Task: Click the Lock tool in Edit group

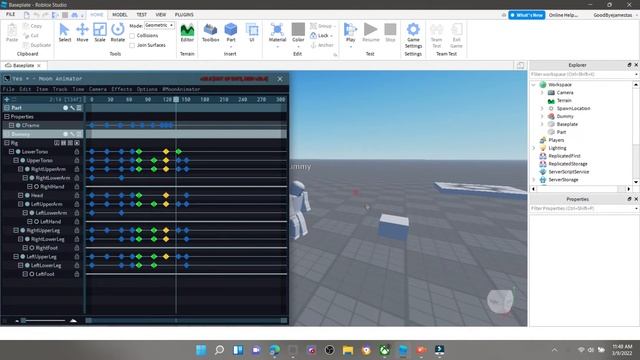Action: pyautogui.click(x=321, y=36)
